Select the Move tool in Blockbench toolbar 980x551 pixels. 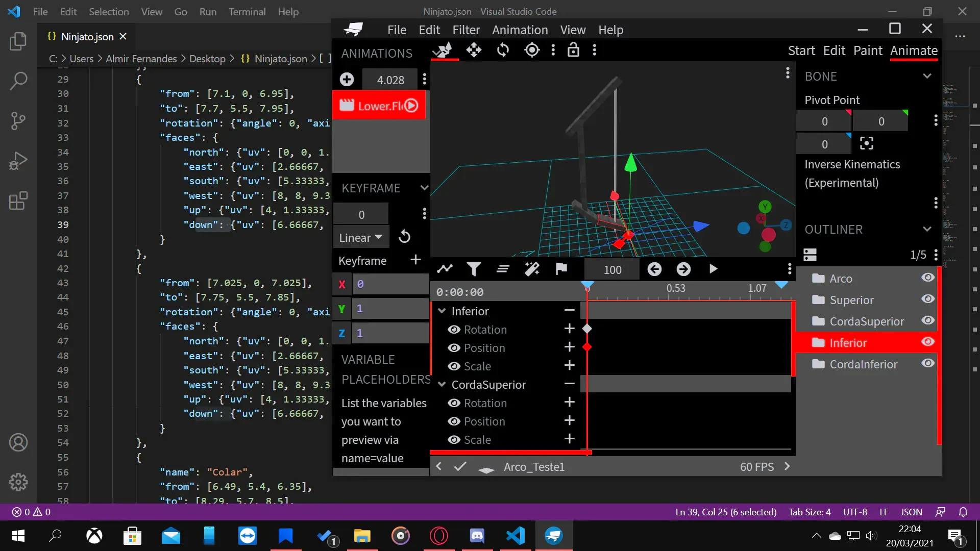point(474,50)
